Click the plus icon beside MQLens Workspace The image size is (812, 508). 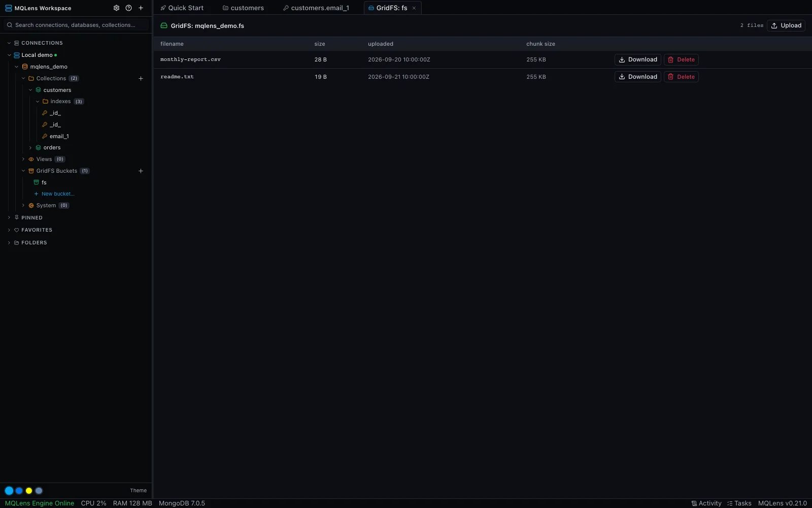tap(141, 8)
